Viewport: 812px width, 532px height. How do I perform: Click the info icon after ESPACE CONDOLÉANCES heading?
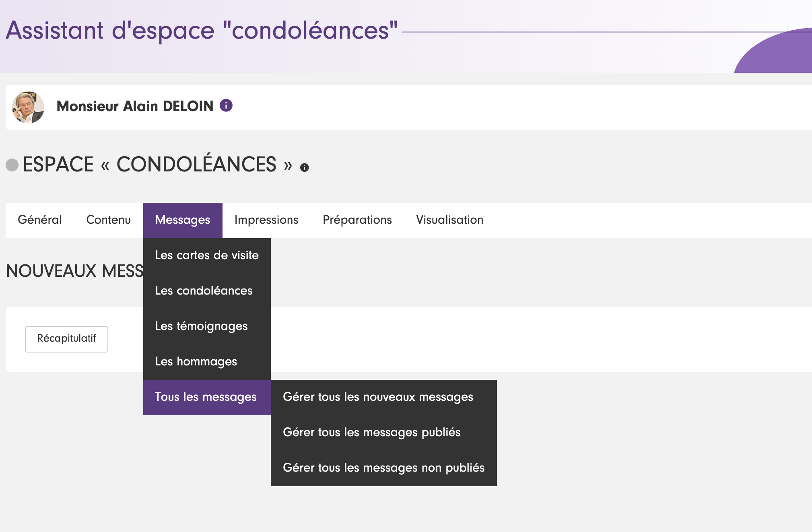coord(305,167)
